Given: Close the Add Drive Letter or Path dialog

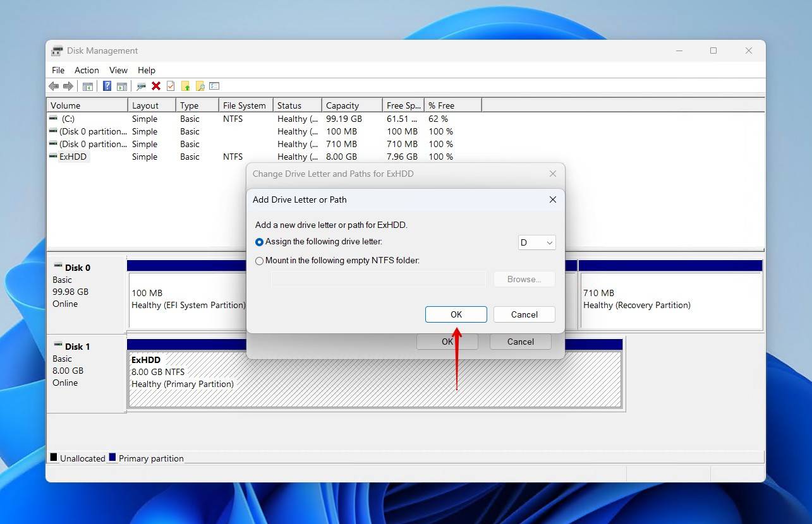Looking at the screenshot, I should coord(553,199).
